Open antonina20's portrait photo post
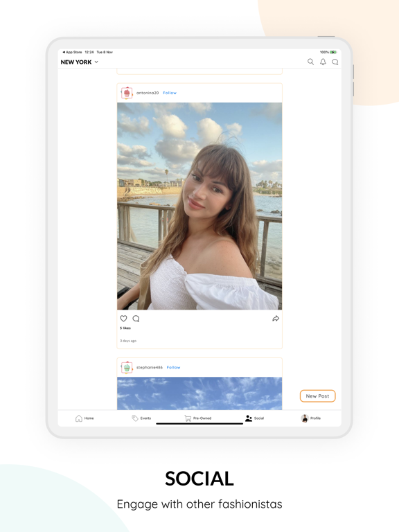Screen dimensions: 399x532 point(199,206)
